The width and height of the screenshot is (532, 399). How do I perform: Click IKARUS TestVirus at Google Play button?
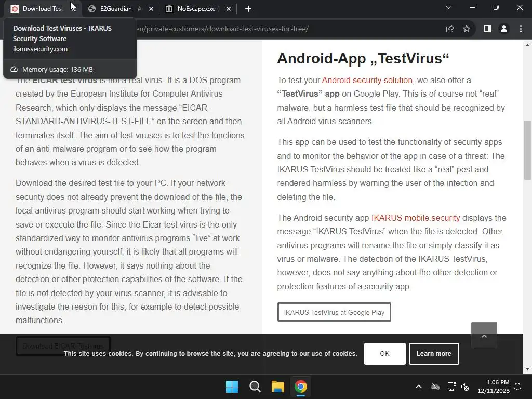point(334,312)
